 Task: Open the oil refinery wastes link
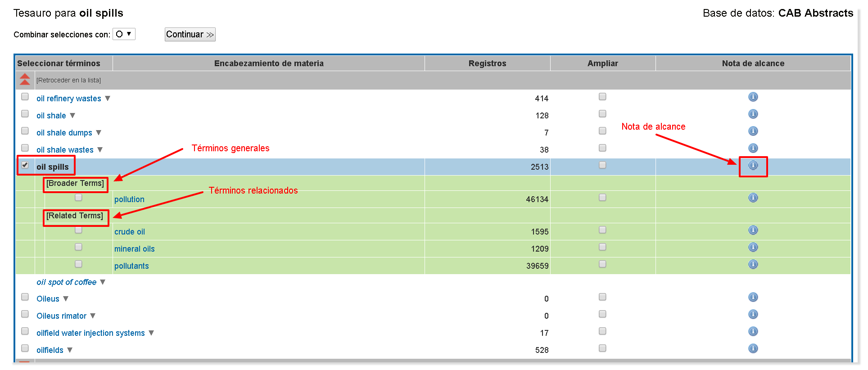tap(69, 99)
